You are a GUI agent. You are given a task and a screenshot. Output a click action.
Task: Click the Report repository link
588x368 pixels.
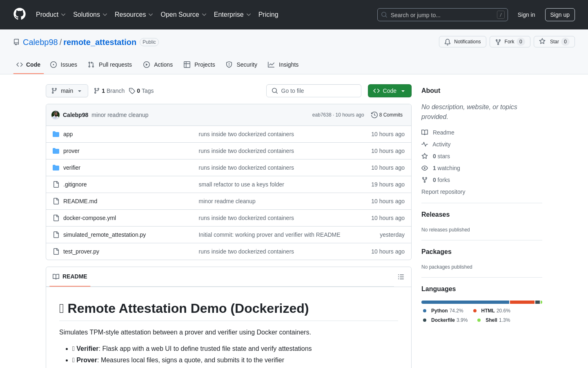443,192
